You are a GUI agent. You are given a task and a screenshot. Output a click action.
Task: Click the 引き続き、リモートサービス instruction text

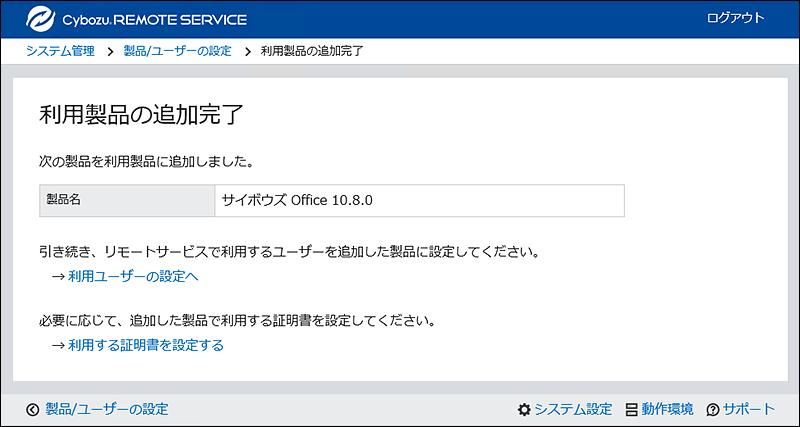pos(289,253)
